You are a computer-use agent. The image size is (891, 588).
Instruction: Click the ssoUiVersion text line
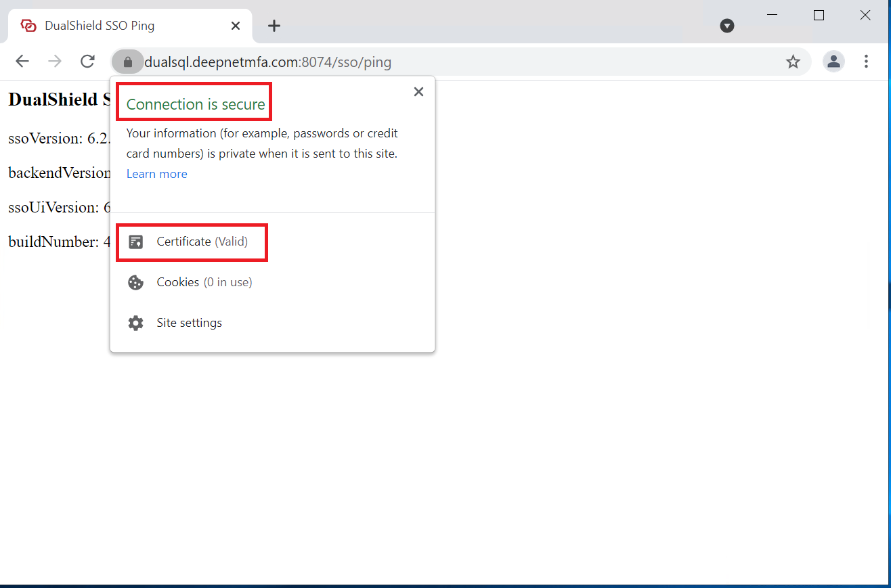pos(59,207)
